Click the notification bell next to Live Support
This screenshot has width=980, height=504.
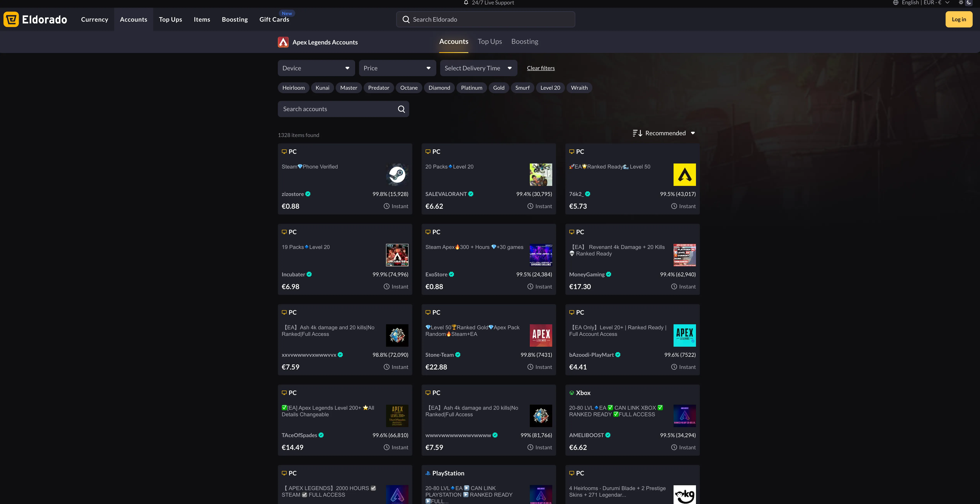pyautogui.click(x=466, y=3)
